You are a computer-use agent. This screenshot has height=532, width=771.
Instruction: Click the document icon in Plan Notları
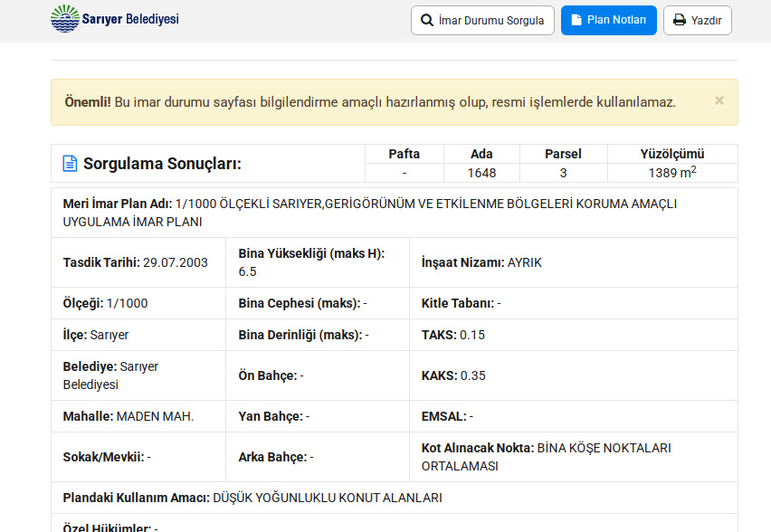tap(576, 20)
